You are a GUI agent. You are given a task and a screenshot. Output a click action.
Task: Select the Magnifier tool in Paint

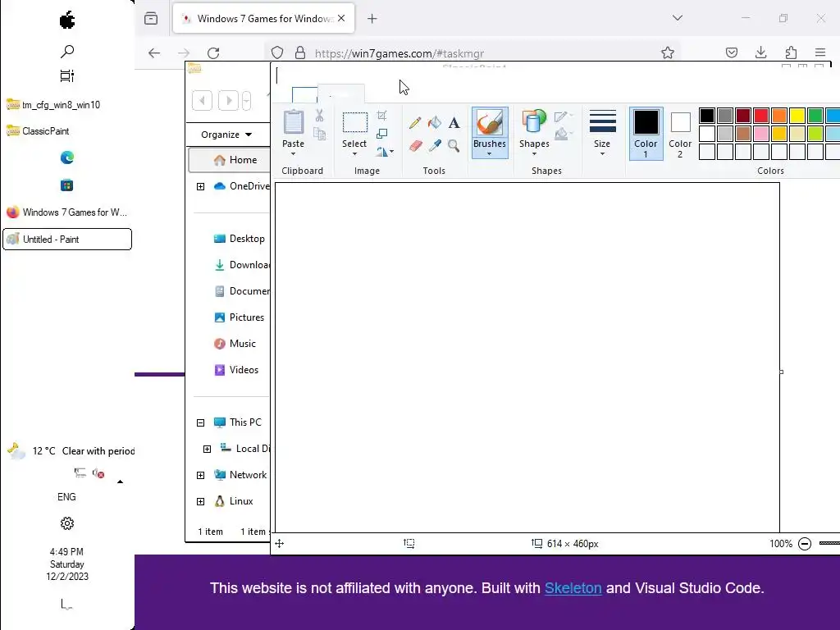[453, 146]
